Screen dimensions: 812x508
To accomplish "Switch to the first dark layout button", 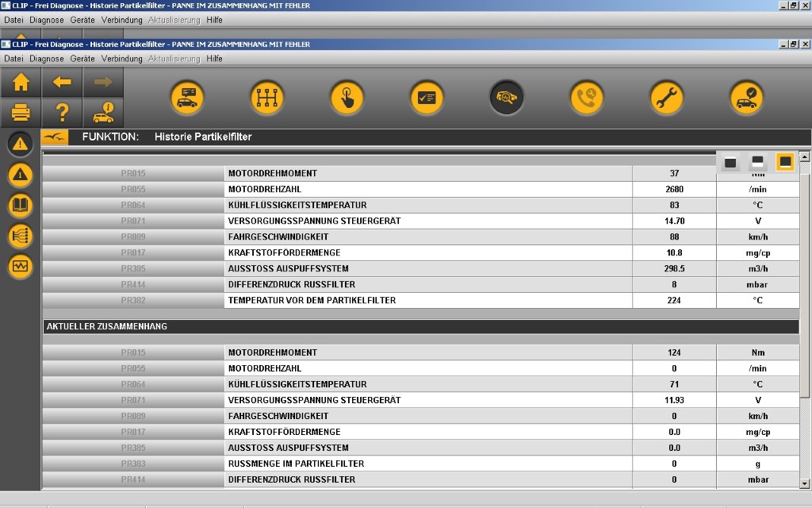I will [730, 163].
